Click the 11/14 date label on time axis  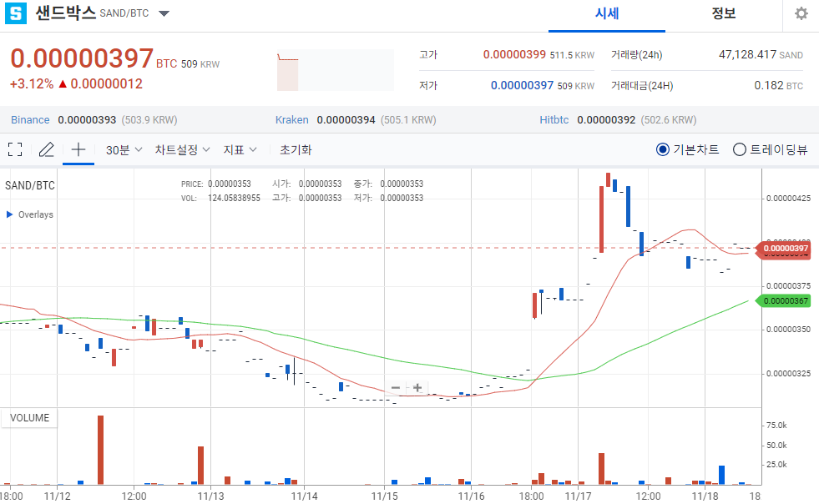pyautogui.click(x=305, y=496)
